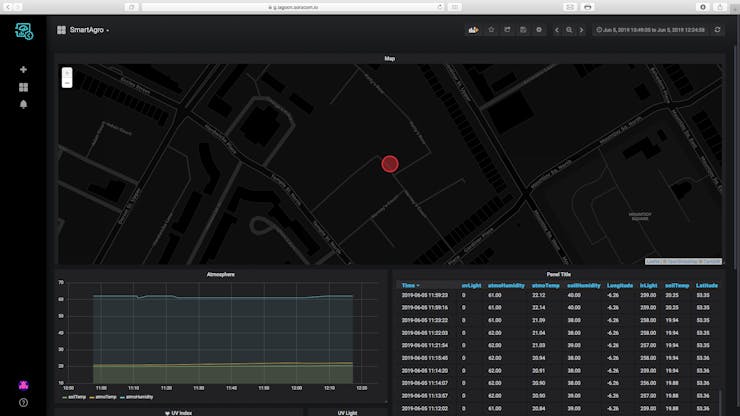Open dashboard settings gear icon
Viewport: 740px width, 416px height.
[539, 30]
